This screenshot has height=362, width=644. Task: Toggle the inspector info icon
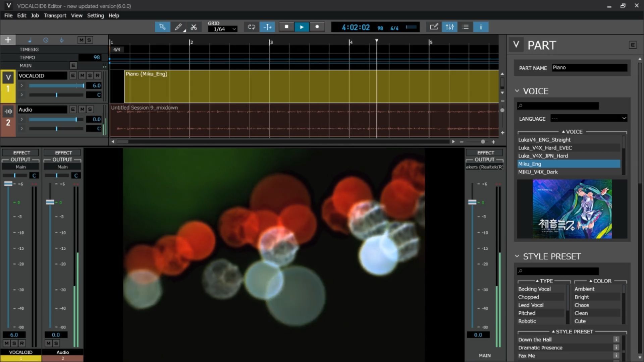click(x=481, y=27)
